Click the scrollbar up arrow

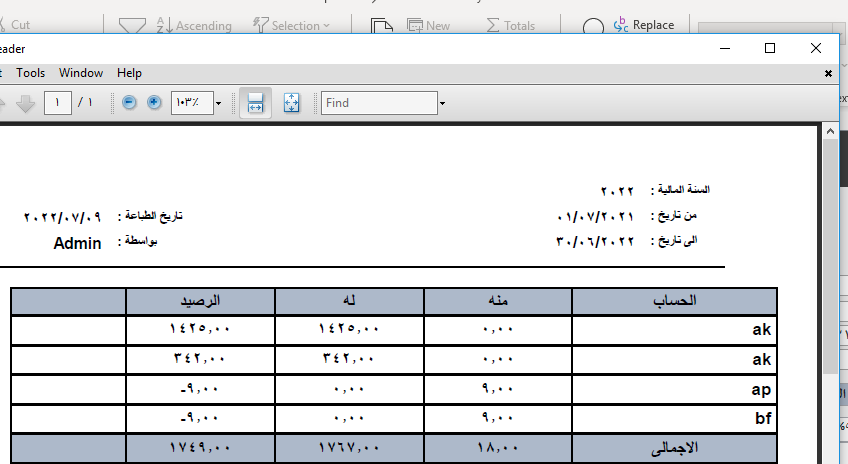pos(830,131)
